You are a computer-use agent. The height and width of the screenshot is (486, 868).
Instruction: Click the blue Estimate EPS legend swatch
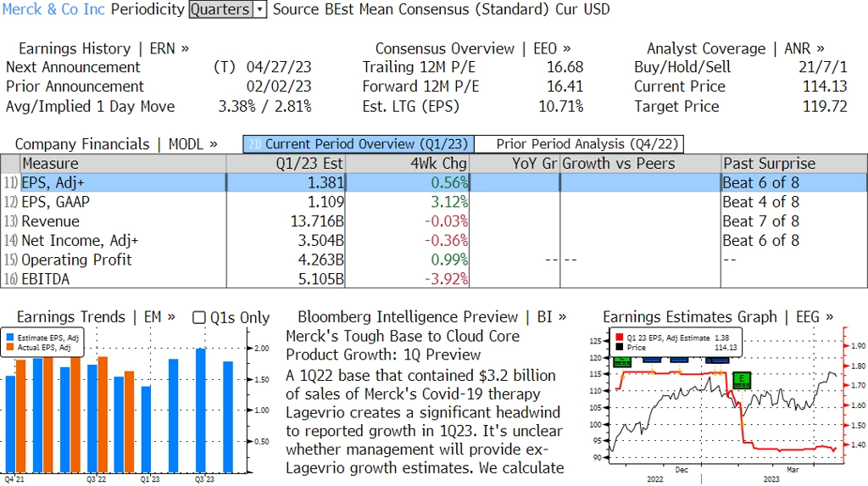[10, 338]
